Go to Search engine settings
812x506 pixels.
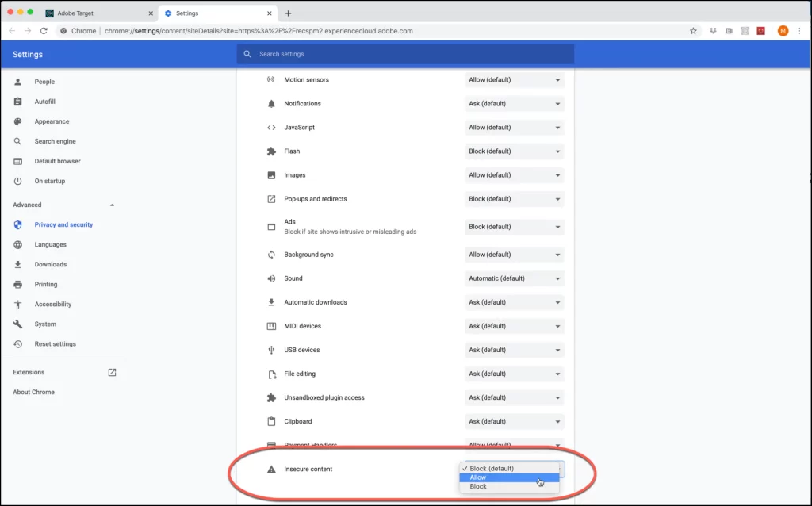point(55,141)
